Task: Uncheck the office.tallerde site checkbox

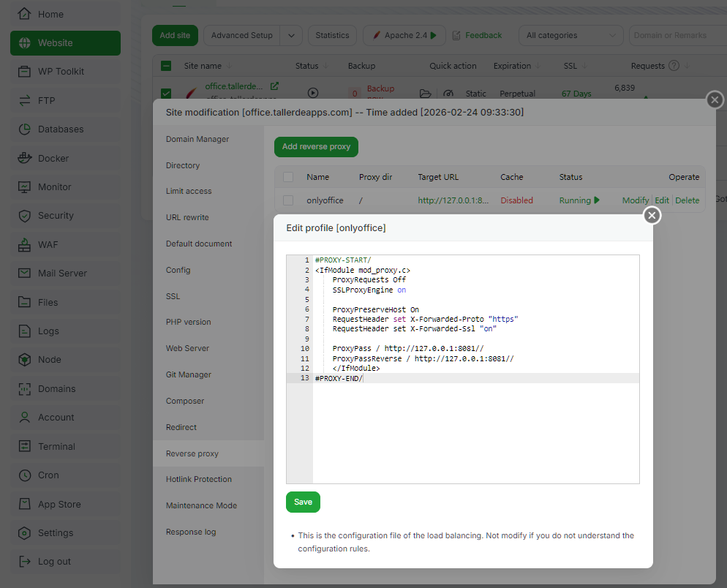Action: (165, 93)
